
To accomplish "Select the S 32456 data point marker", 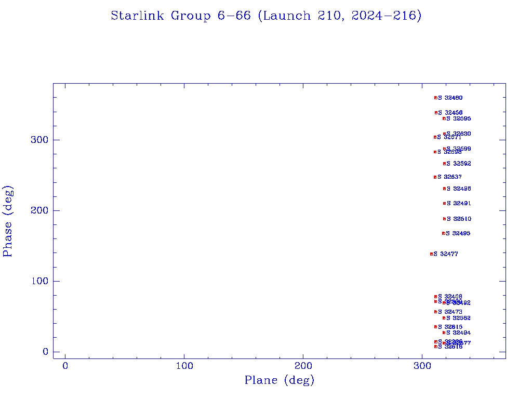I will click(436, 113).
